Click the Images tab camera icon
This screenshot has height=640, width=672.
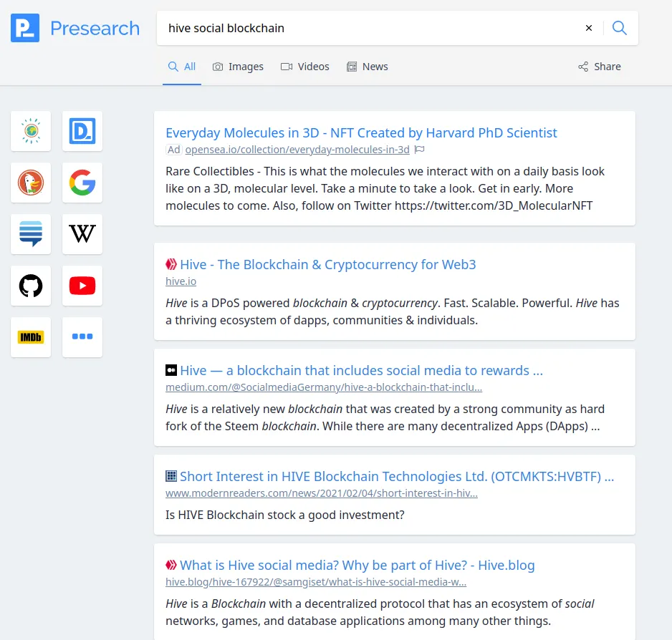[x=218, y=67]
